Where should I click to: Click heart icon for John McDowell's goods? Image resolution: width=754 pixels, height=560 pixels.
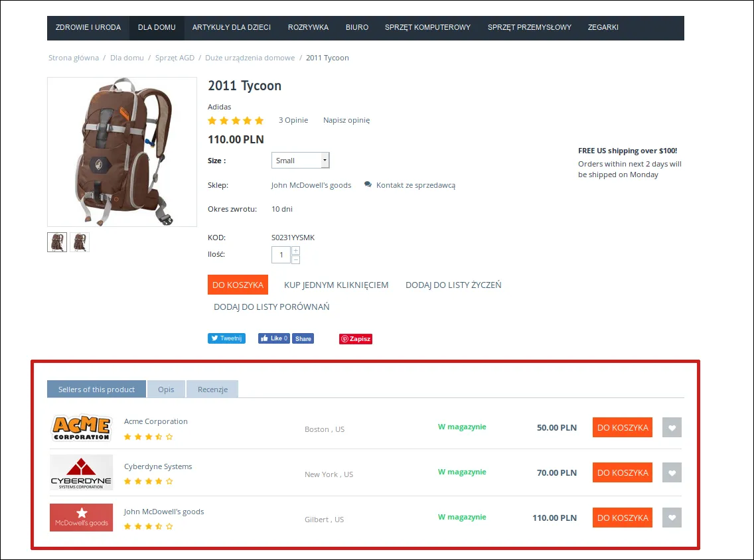[x=672, y=518]
